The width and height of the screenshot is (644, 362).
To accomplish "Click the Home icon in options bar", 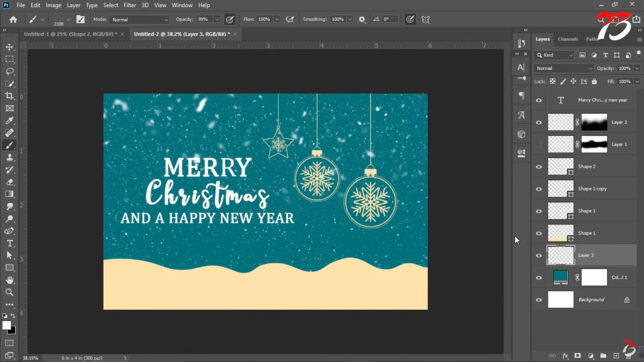I will [13, 19].
